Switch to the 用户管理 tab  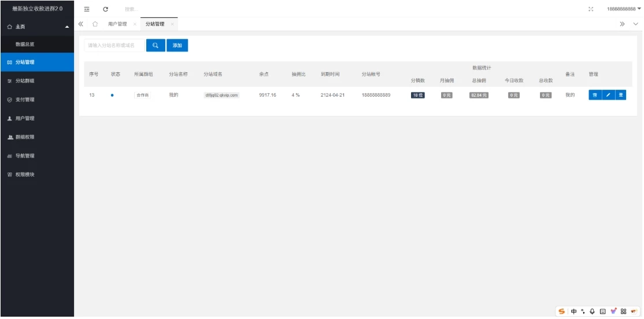tap(117, 24)
